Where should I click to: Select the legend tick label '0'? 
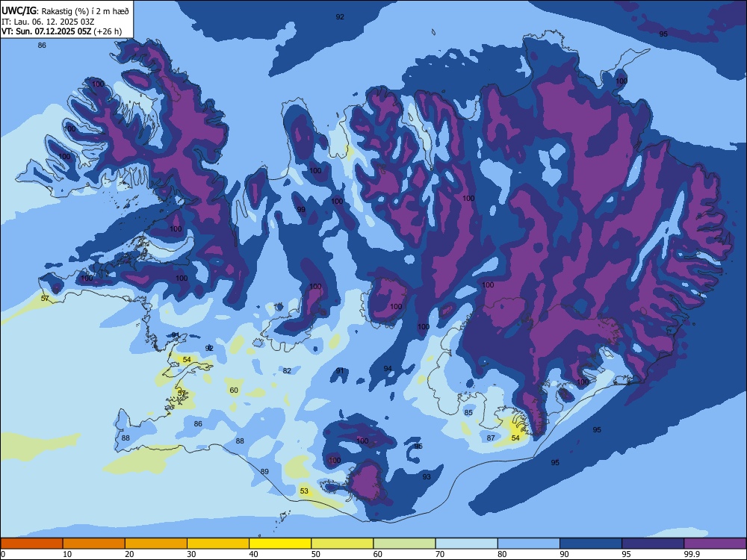coord(3,554)
